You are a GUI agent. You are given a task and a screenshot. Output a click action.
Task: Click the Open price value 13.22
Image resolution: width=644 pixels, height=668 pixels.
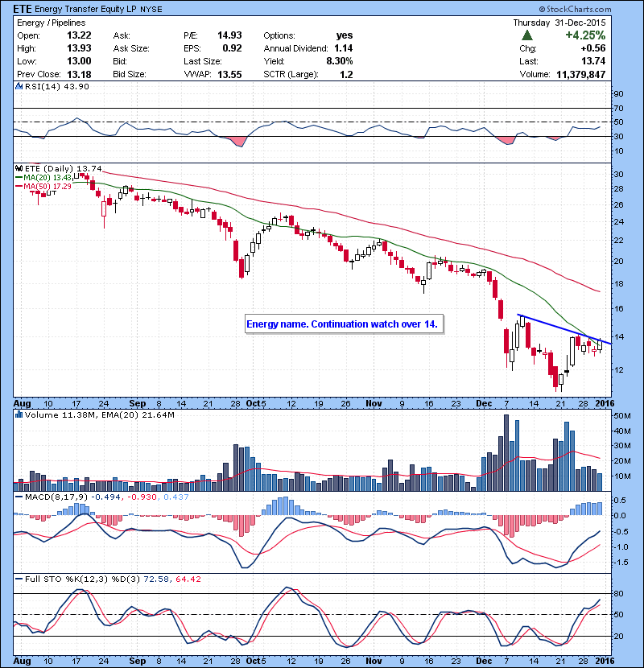tap(79, 35)
